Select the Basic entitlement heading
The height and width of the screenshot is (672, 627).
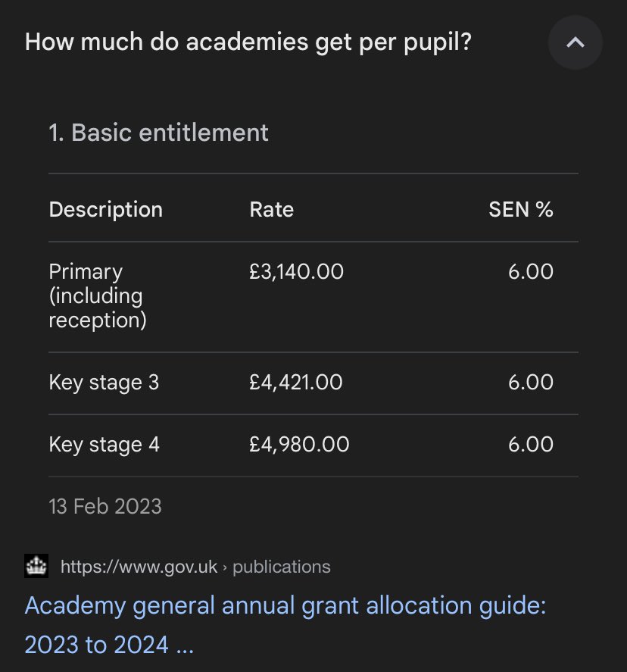(x=158, y=133)
